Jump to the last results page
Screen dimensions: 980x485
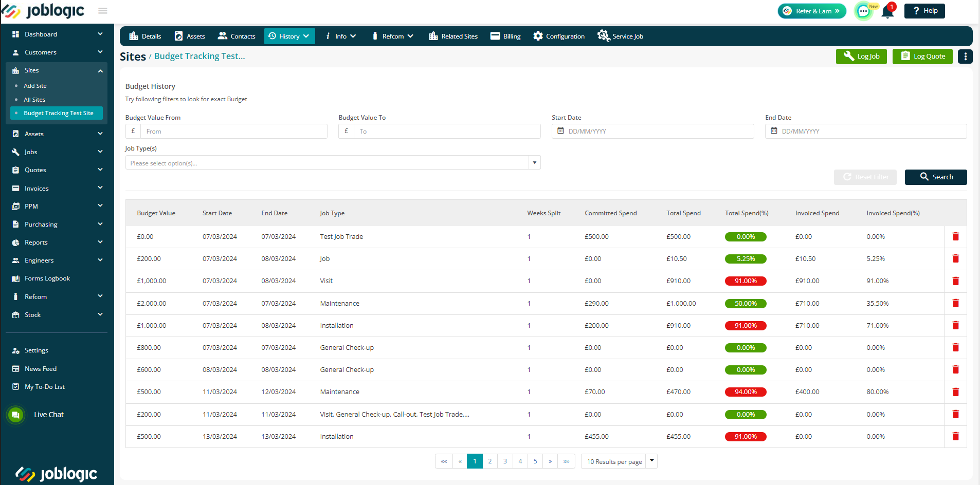tap(566, 461)
